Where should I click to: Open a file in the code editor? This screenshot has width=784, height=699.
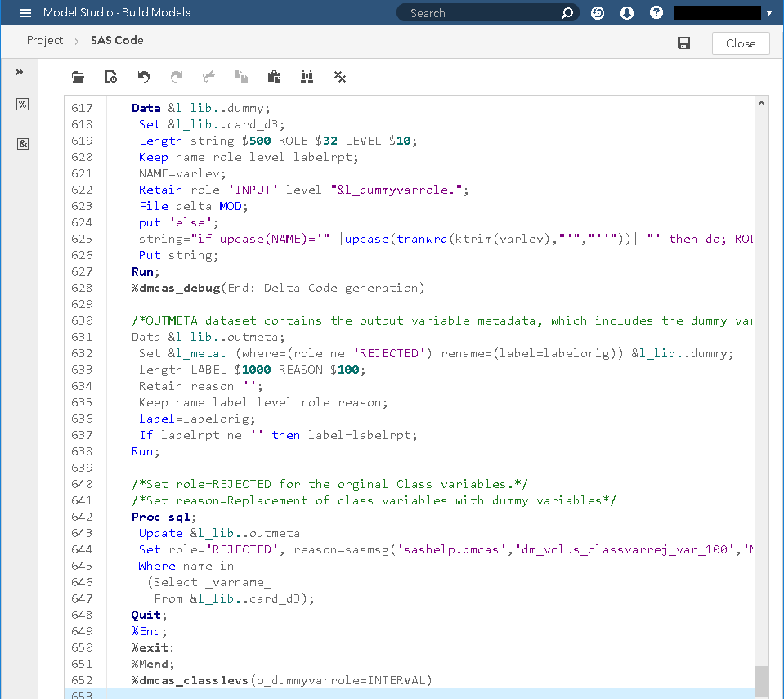(78, 76)
